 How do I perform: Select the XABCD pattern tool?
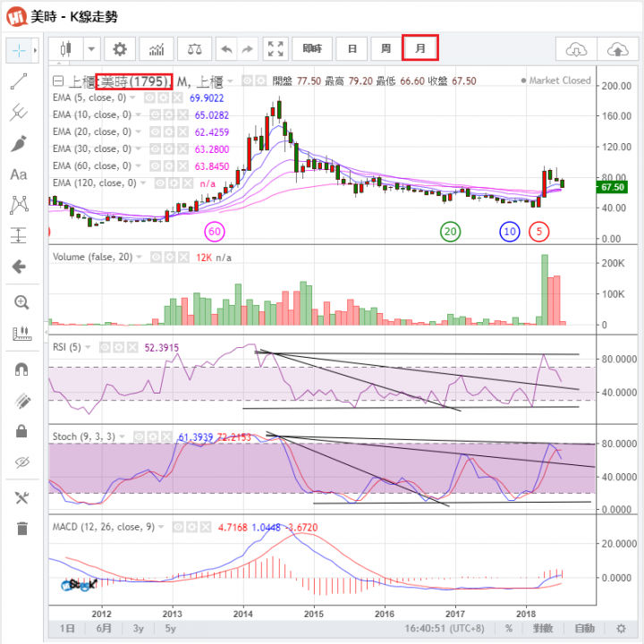[x=19, y=205]
